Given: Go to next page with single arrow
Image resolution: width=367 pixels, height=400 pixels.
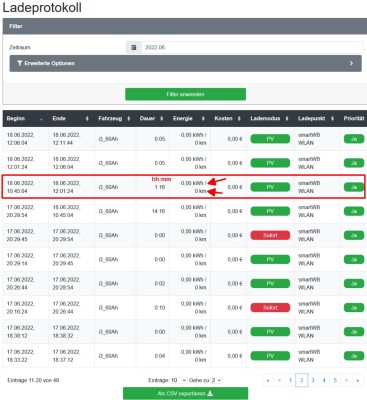Looking at the screenshot, I should tap(346, 380).
